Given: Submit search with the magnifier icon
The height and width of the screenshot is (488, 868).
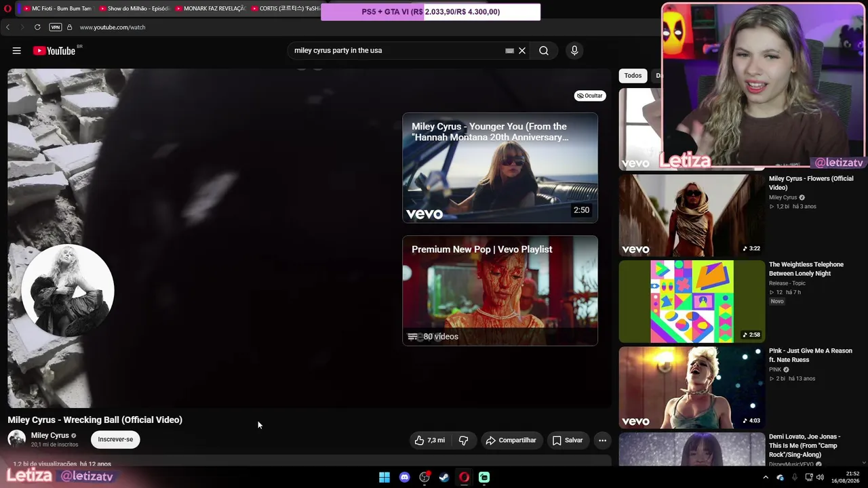Looking at the screenshot, I should click(x=544, y=51).
